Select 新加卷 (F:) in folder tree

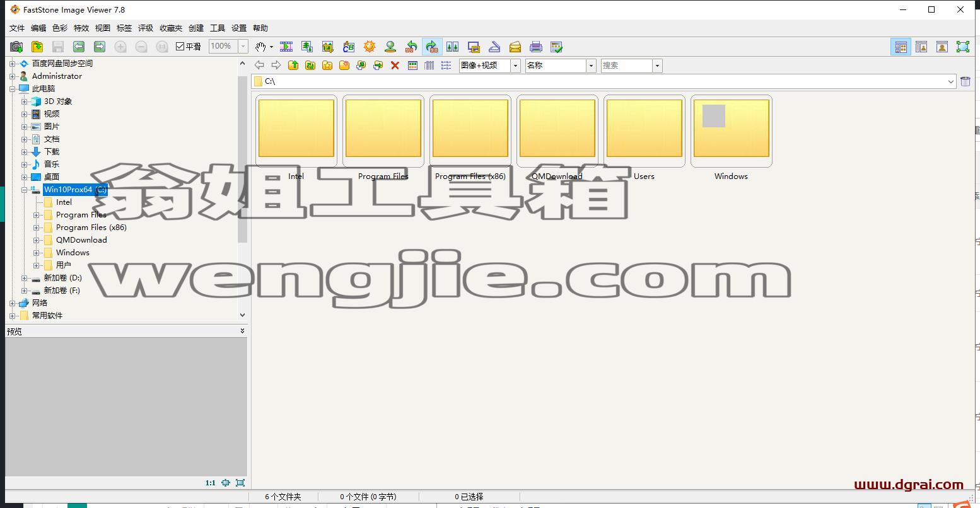click(x=62, y=291)
